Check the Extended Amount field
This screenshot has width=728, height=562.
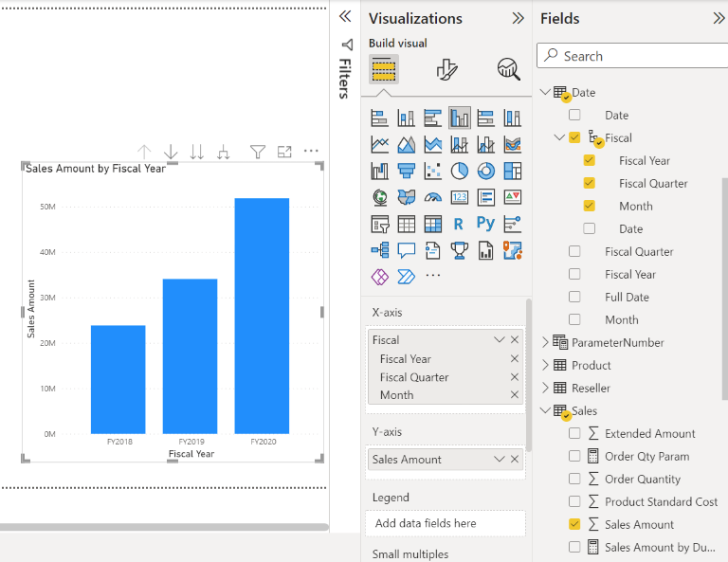(574, 433)
